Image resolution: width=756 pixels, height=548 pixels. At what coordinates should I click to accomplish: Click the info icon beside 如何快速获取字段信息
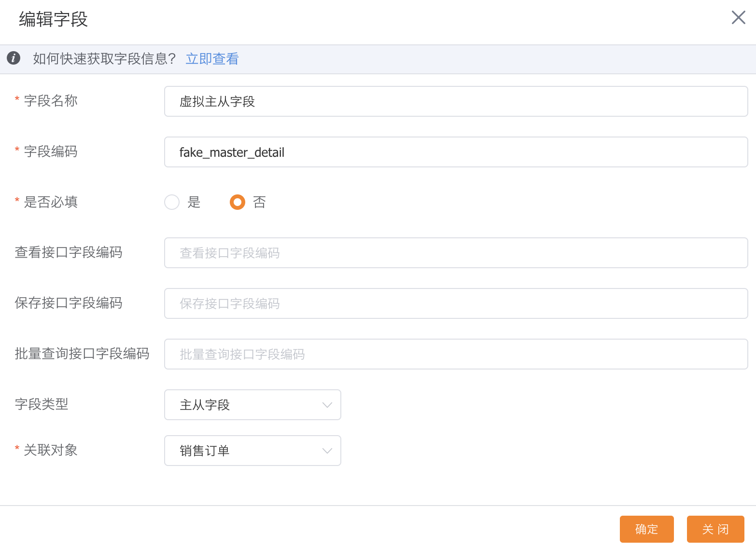14,58
